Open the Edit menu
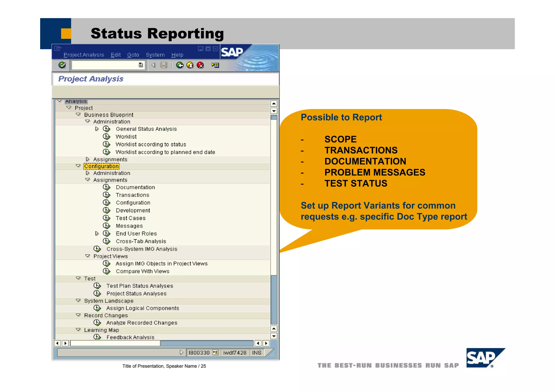This screenshot has height=392, width=555. 116,55
